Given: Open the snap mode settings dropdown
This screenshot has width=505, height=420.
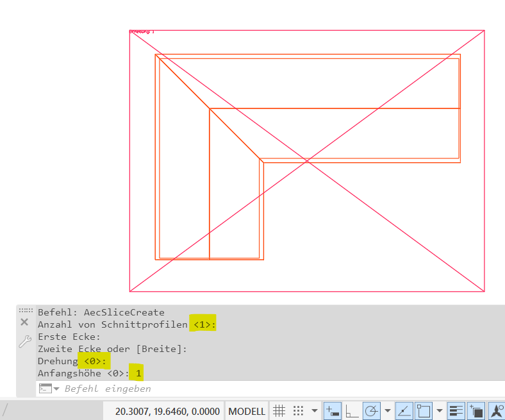Looking at the screenshot, I should pyautogui.click(x=315, y=411).
